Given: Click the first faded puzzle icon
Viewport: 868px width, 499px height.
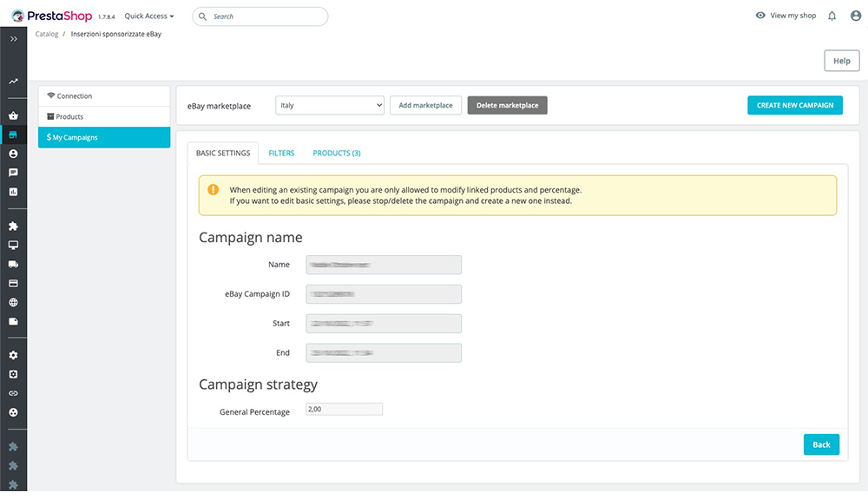Looking at the screenshot, I should tap(13, 446).
